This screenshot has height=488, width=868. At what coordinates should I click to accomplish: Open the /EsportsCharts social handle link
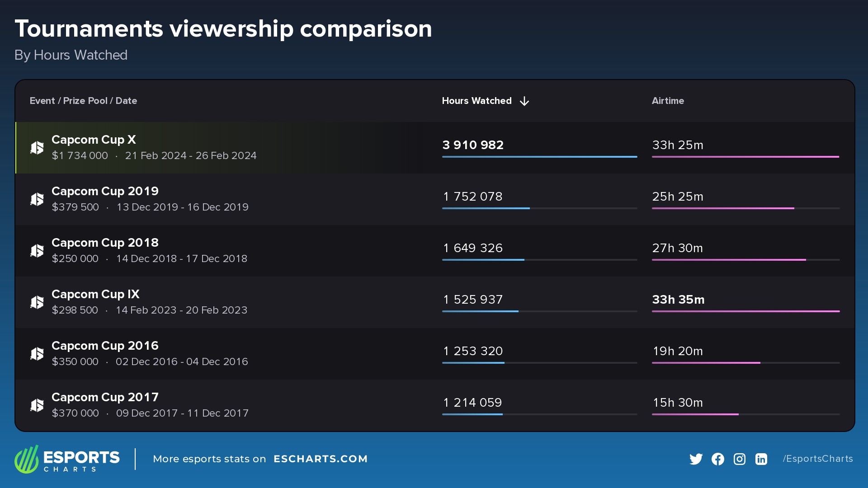point(818,459)
